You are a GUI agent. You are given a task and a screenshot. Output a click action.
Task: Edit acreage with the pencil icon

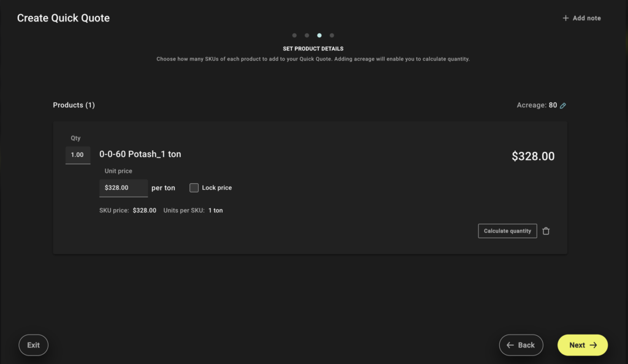click(563, 105)
